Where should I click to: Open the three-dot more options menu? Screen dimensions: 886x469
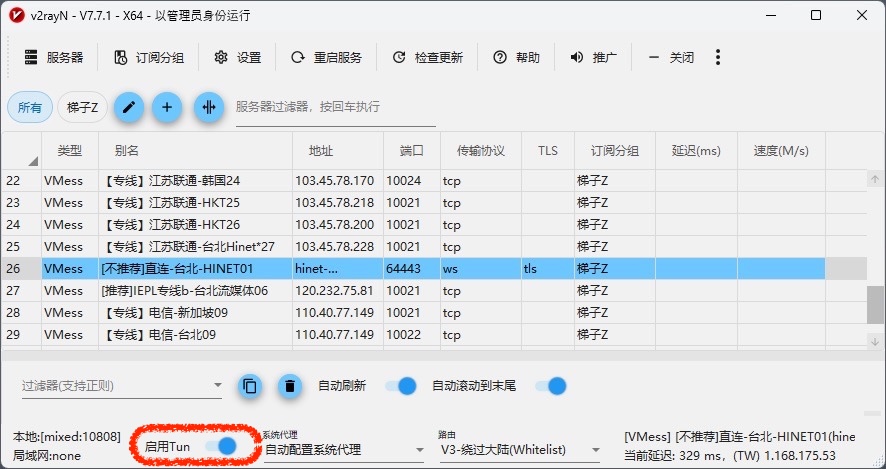click(718, 57)
